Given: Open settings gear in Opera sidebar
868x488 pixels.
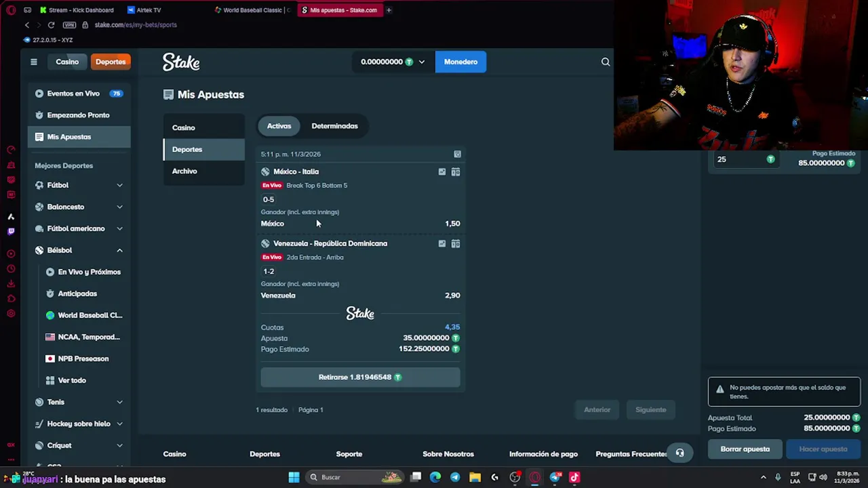Looking at the screenshot, I should point(11,313).
